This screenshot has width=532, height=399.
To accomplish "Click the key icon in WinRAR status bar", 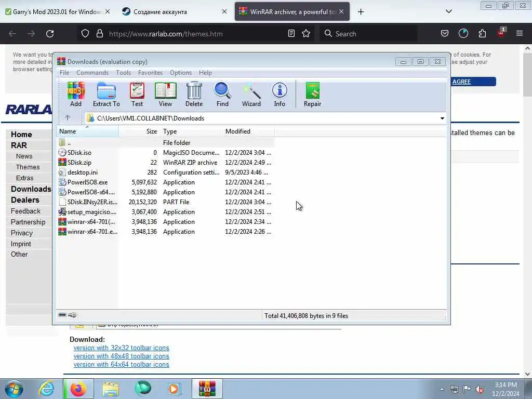I will point(72,315).
